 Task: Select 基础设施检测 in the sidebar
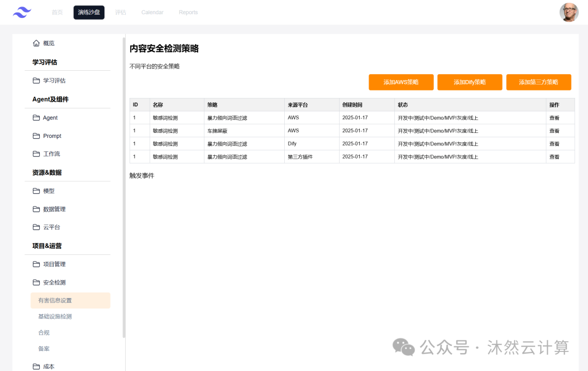tap(56, 316)
